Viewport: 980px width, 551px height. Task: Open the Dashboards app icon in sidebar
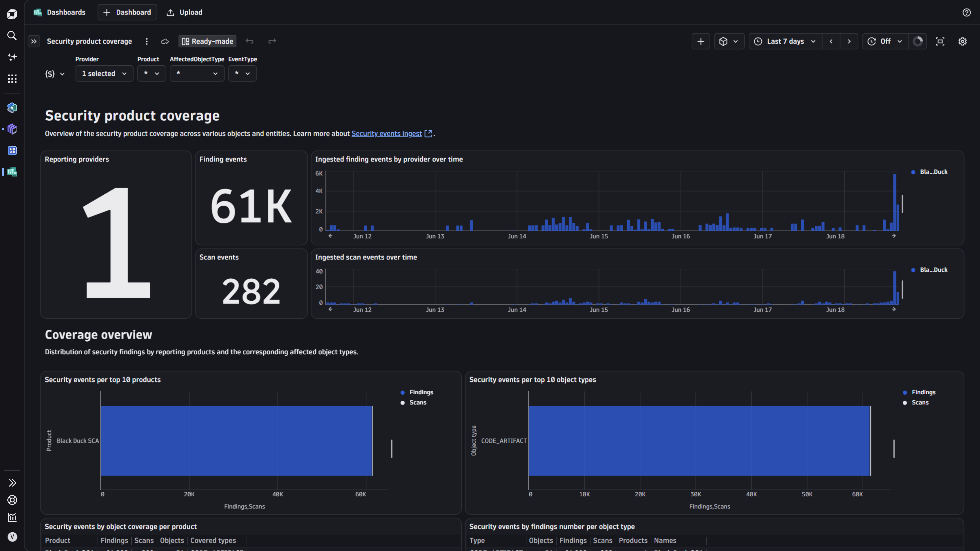click(12, 172)
